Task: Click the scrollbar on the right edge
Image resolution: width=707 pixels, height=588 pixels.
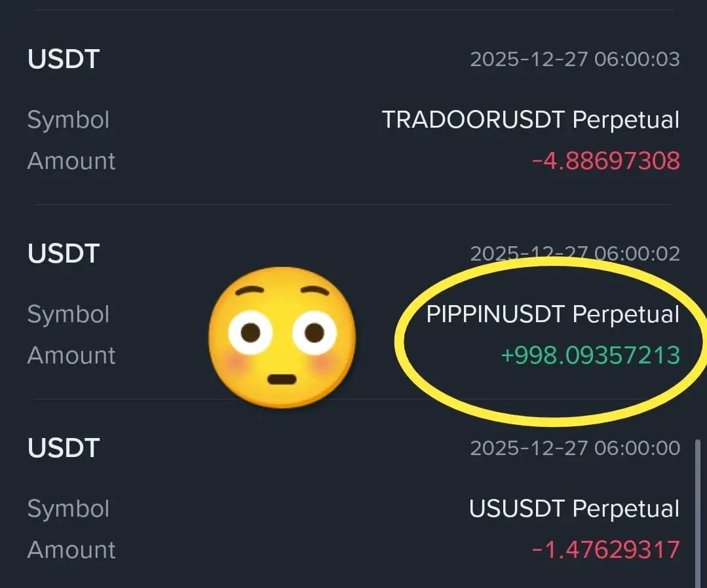Action: click(x=698, y=513)
